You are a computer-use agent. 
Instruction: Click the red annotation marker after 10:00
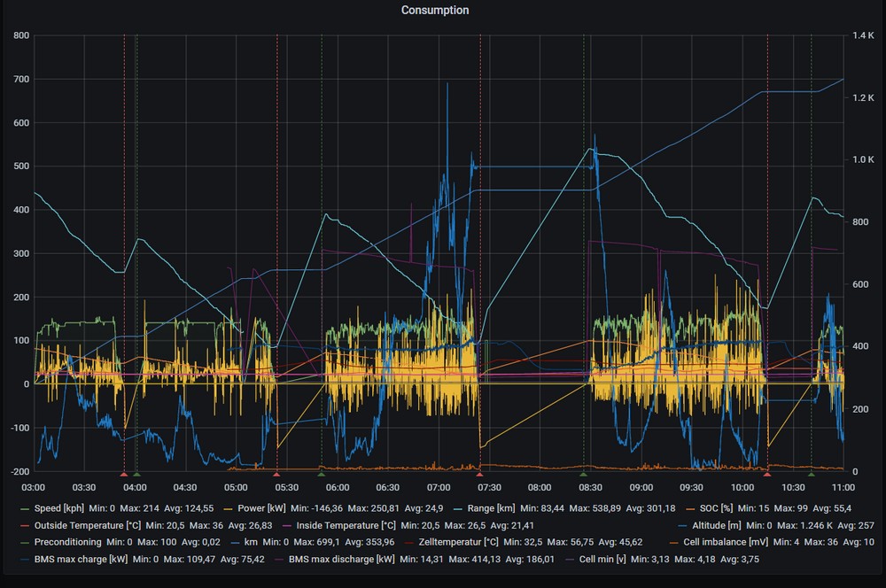coord(767,475)
